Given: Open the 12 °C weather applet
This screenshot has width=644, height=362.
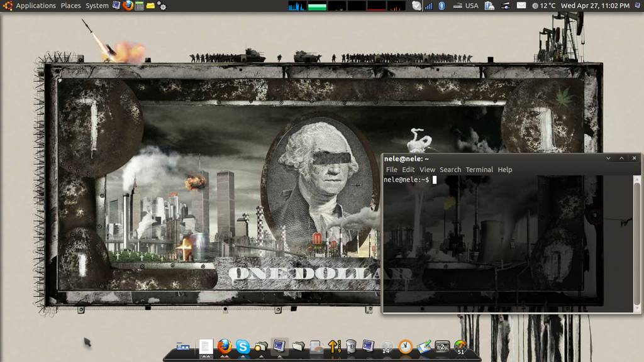Looking at the screenshot, I should (544, 6).
